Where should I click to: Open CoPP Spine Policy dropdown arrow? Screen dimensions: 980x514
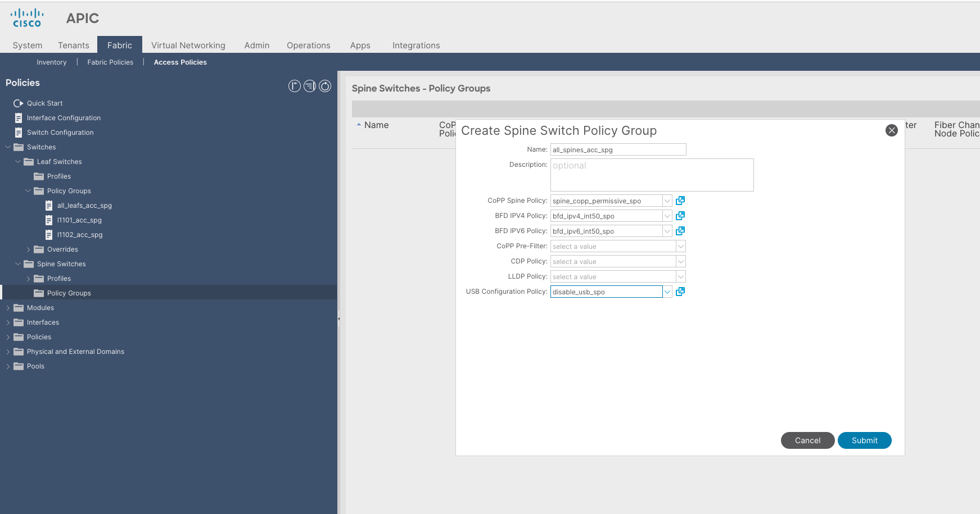pyautogui.click(x=667, y=201)
